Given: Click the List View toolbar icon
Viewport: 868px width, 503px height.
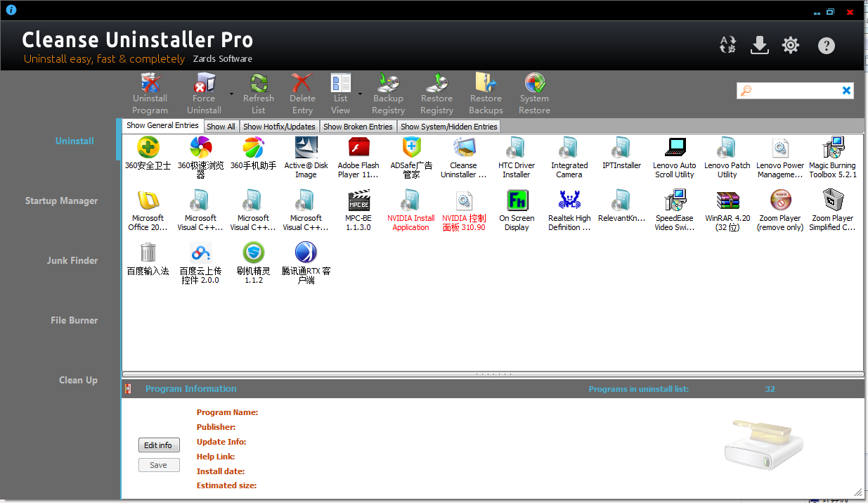Looking at the screenshot, I should (x=340, y=83).
